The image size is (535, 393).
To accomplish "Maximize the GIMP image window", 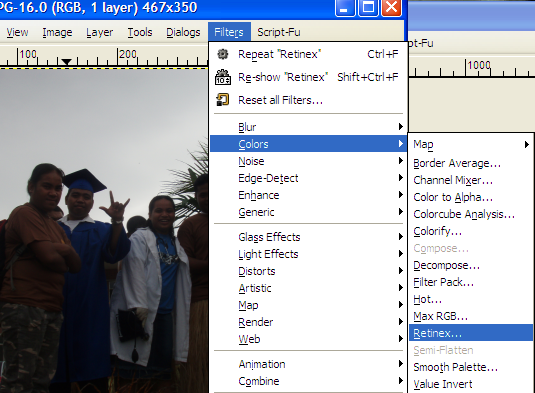I will (x=368, y=8).
